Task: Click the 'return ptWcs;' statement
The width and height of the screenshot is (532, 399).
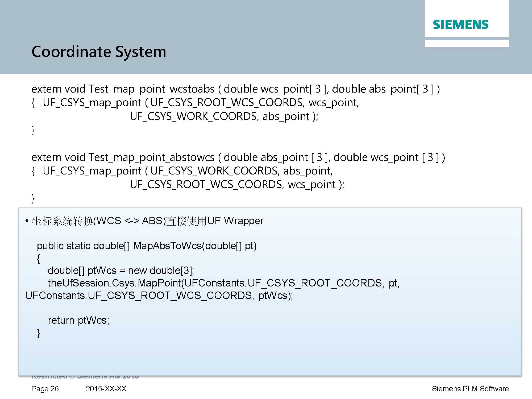Action: tap(78, 320)
